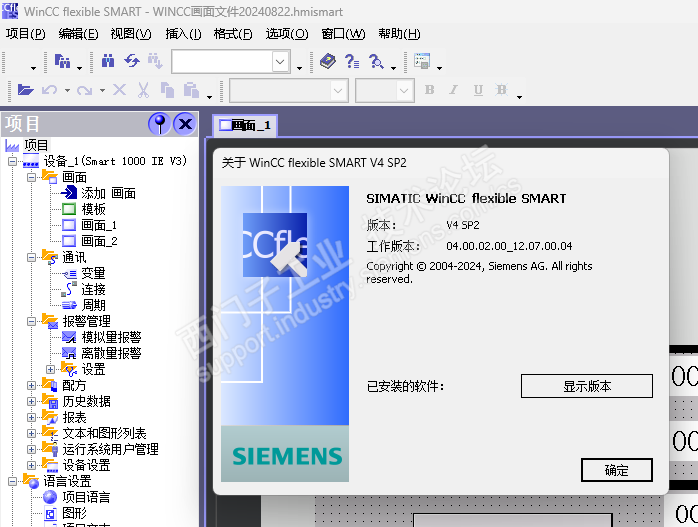This screenshot has height=527, width=698.
Task: Click the window layout icon in toolbar
Action: (x=422, y=61)
